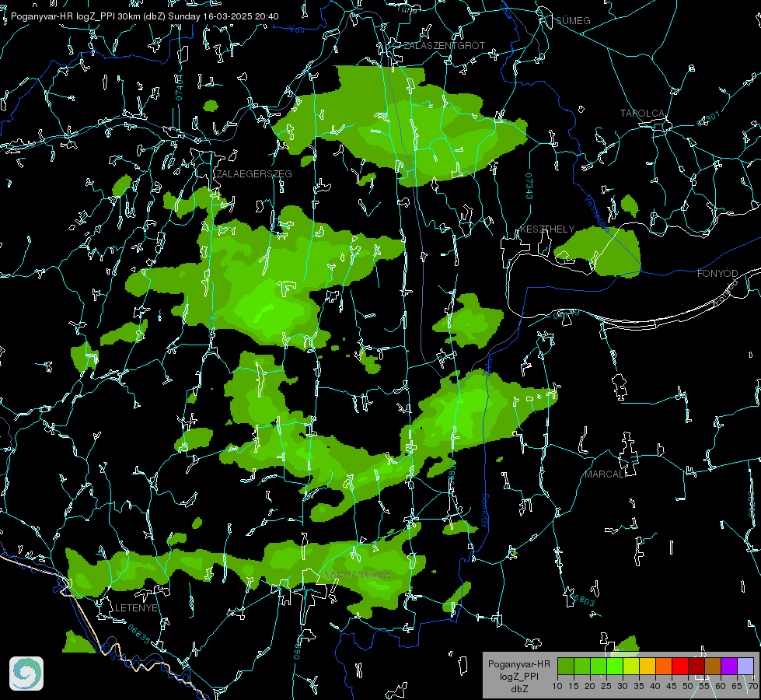Click the 40–45 dBZ orange legend swatch
761x700 pixels.
point(664,666)
